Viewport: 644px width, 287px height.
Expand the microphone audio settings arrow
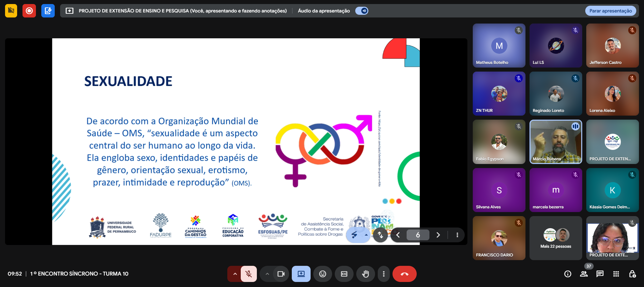[235, 274]
